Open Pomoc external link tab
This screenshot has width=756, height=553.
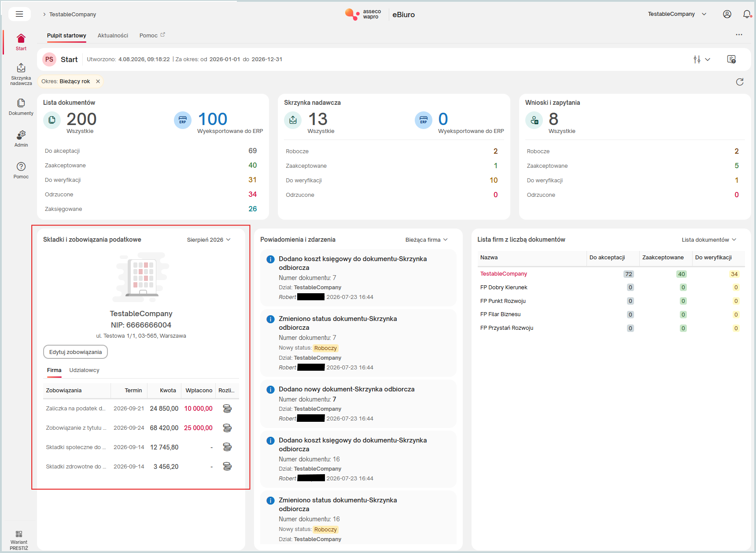pos(152,36)
